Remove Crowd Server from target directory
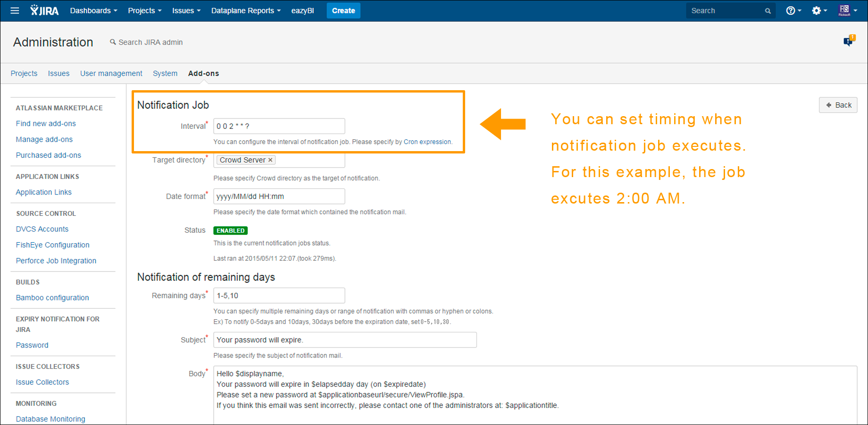This screenshot has height=425, width=868. point(270,160)
